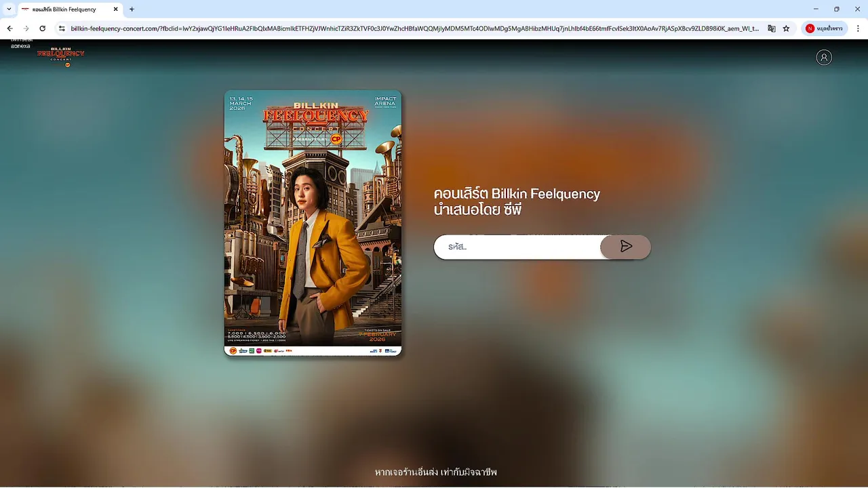Click the user account icon in page header

click(824, 58)
